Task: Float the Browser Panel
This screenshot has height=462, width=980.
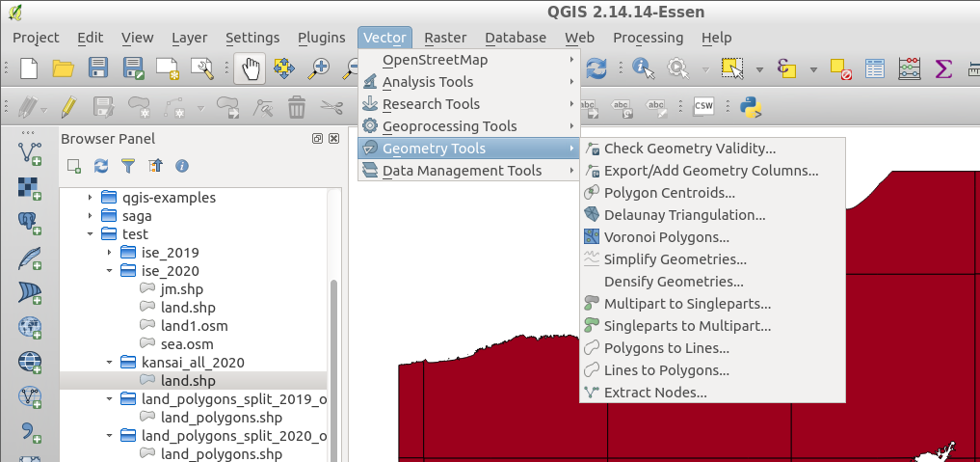Action: [317, 139]
